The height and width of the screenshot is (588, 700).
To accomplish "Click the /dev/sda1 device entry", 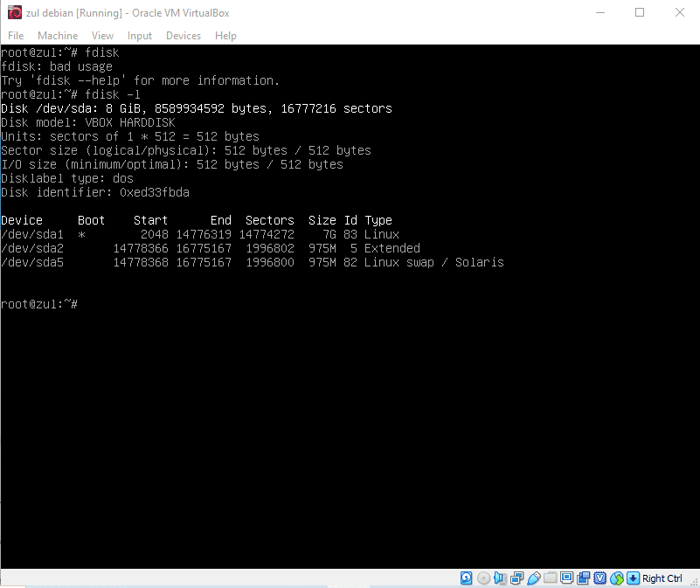I will pyautogui.click(x=32, y=234).
